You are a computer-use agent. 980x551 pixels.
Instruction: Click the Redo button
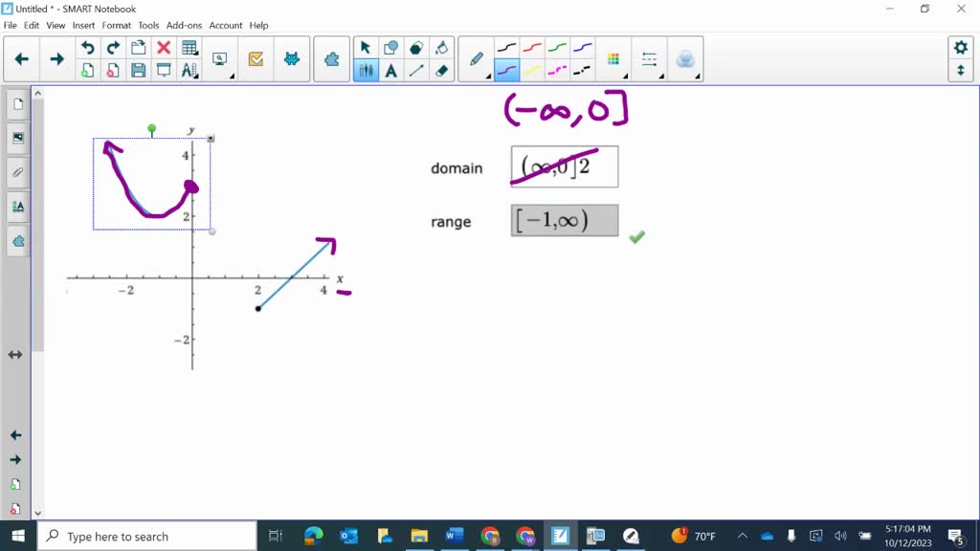pyautogui.click(x=112, y=46)
